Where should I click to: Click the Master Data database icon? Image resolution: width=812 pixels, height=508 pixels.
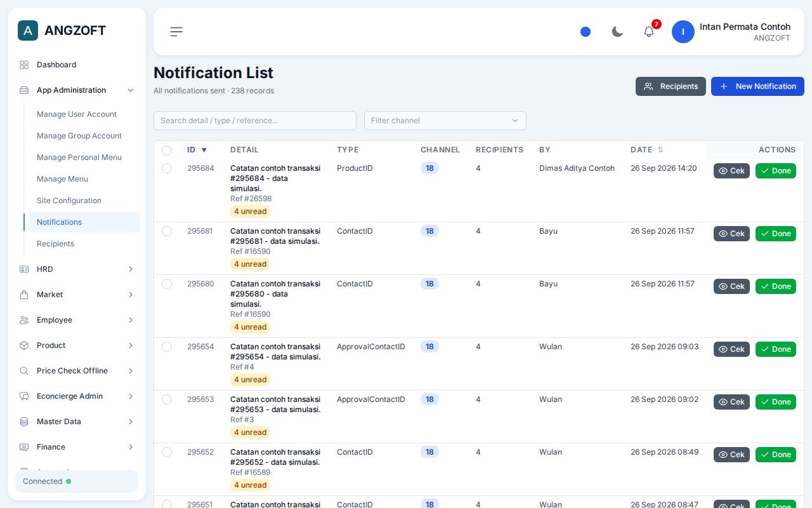(x=24, y=422)
